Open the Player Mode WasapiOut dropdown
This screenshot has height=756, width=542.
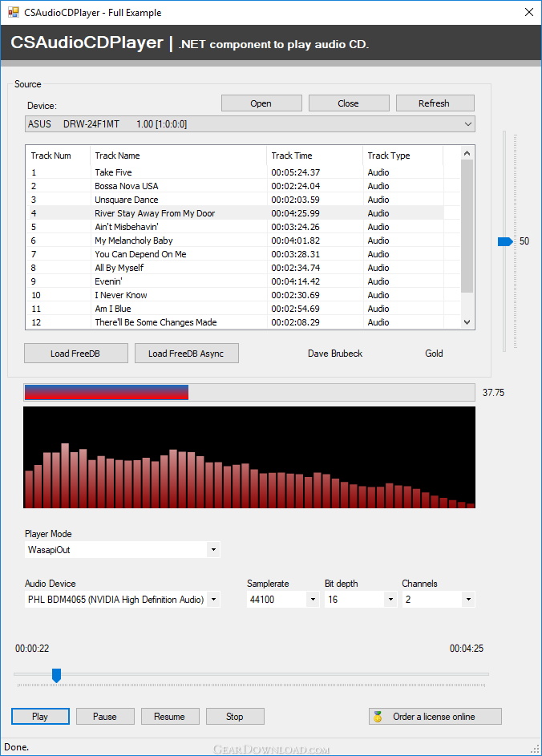[213, 550]
